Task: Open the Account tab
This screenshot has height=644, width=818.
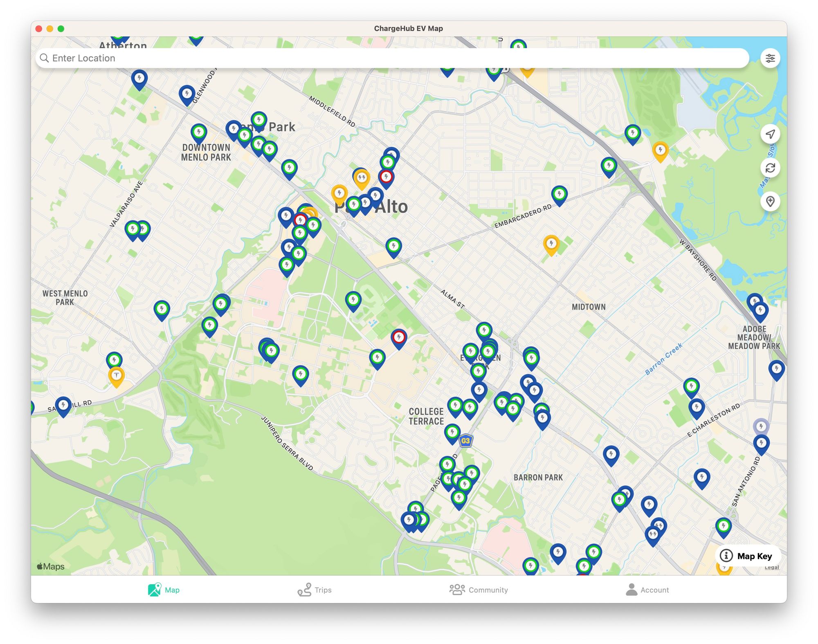Action: (x=647, y=590)
